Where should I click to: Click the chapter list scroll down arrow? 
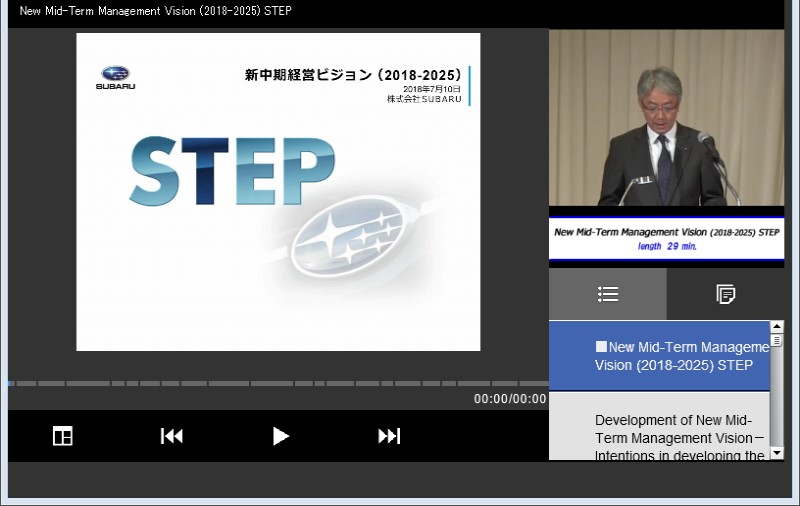point(777,453)
